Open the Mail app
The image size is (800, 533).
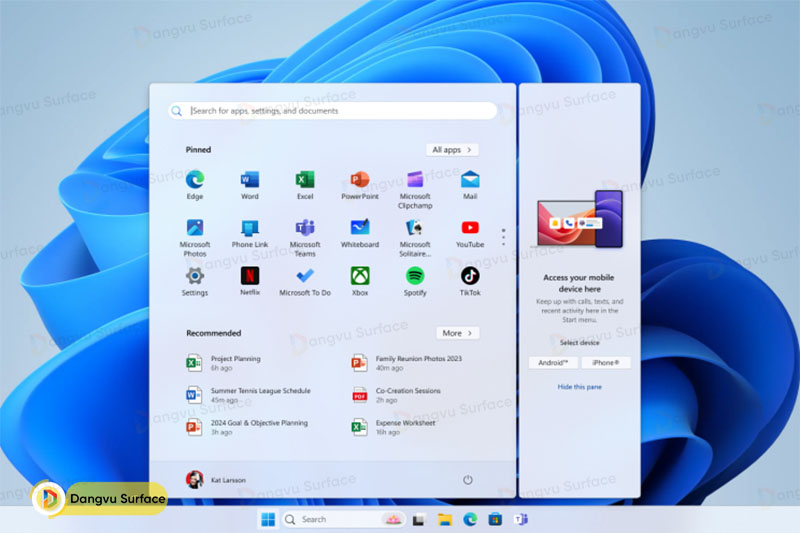coord(470,185)
